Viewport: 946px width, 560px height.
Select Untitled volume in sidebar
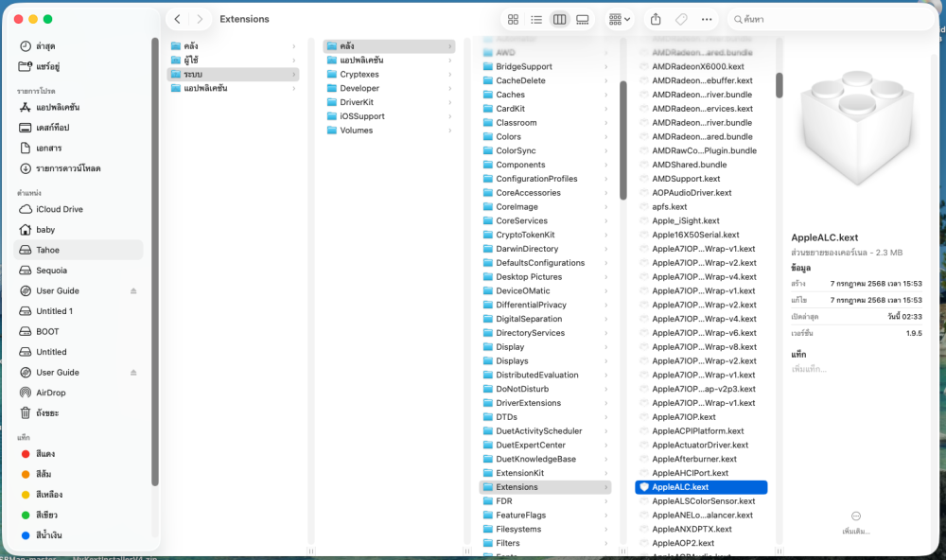tap(79, 352)
